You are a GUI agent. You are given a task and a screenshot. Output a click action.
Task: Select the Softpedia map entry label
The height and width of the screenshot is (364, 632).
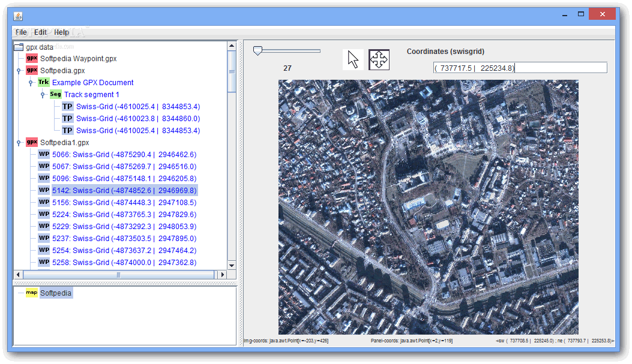[x=56, y=293]
